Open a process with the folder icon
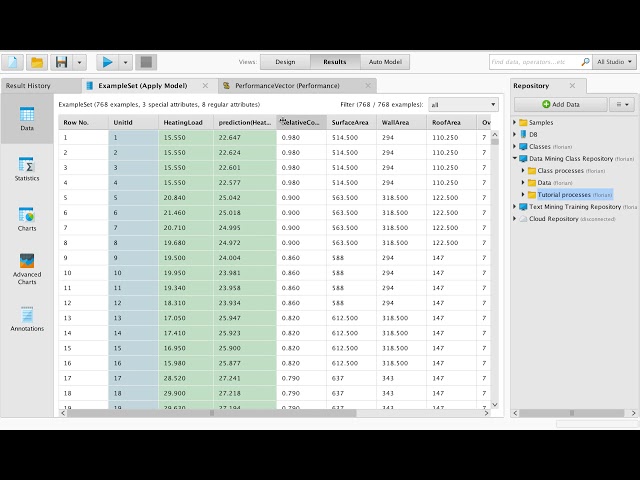 [37, 62]
